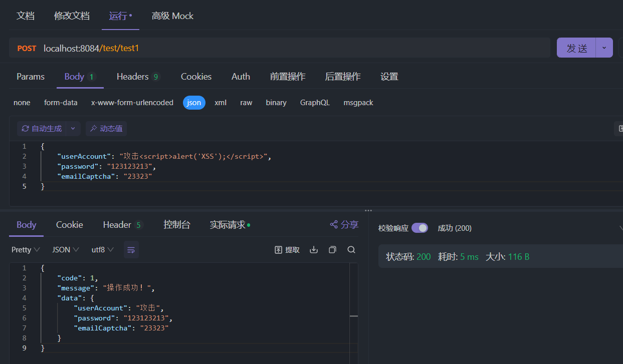Image resolution: width=623 pixels, height=364 pixels.
Task: Select the binary body type
Action: pyautogui.click(x=276, y=103)
